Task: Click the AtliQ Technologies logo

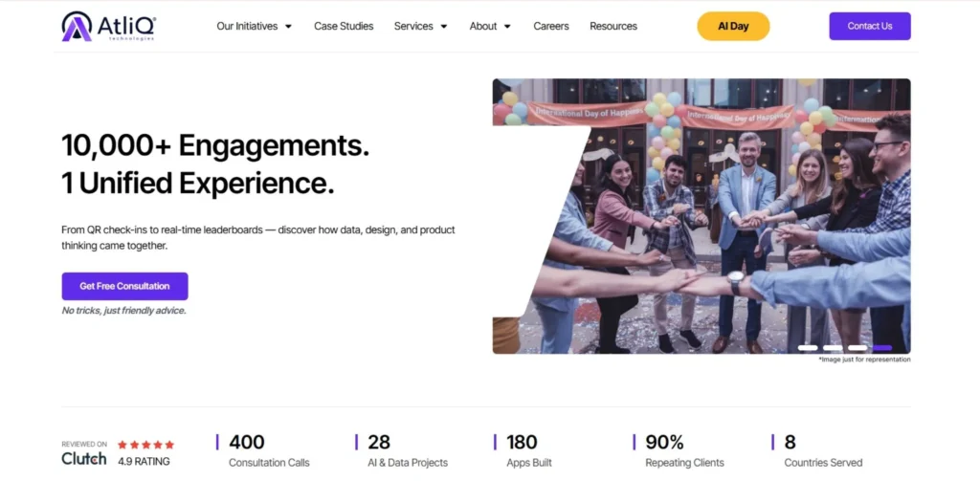Action: point(108,26)
